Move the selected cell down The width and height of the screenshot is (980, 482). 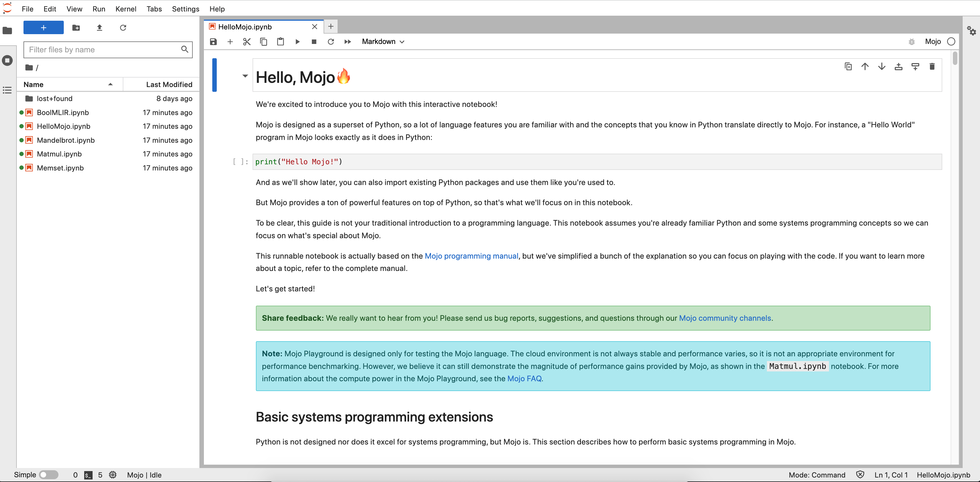882,67
